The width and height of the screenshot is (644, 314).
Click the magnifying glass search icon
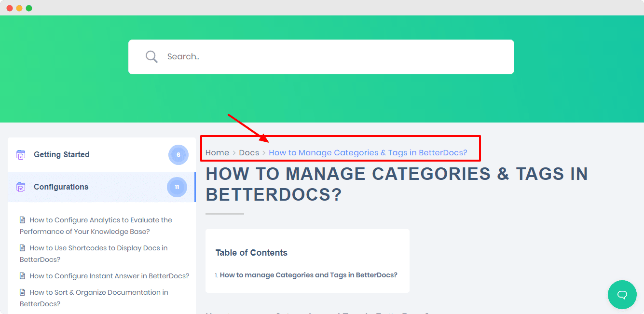coord(151,56)
